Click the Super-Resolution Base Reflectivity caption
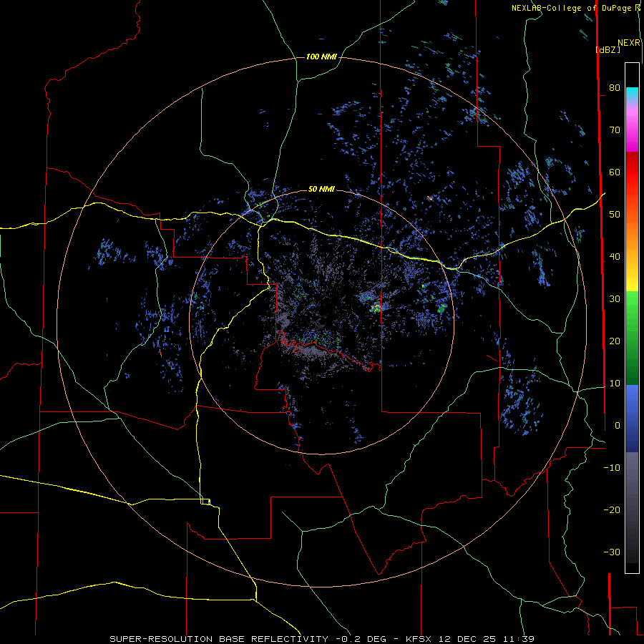Viewport: 644px width, 644px height. (x=322, y=639)
